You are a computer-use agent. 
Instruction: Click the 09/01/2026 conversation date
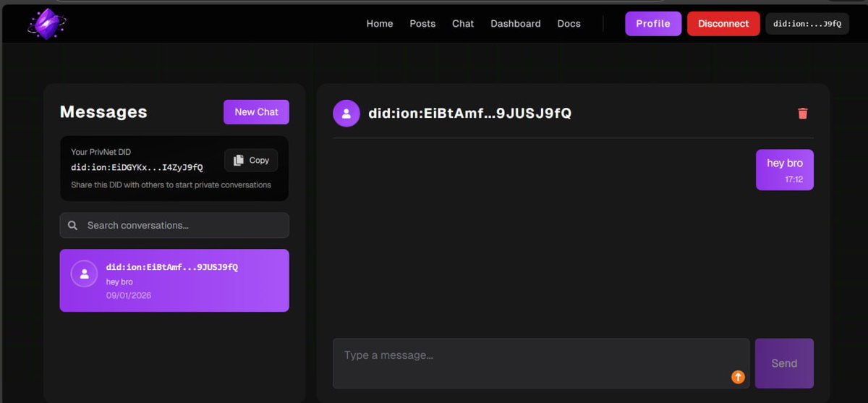129,295
